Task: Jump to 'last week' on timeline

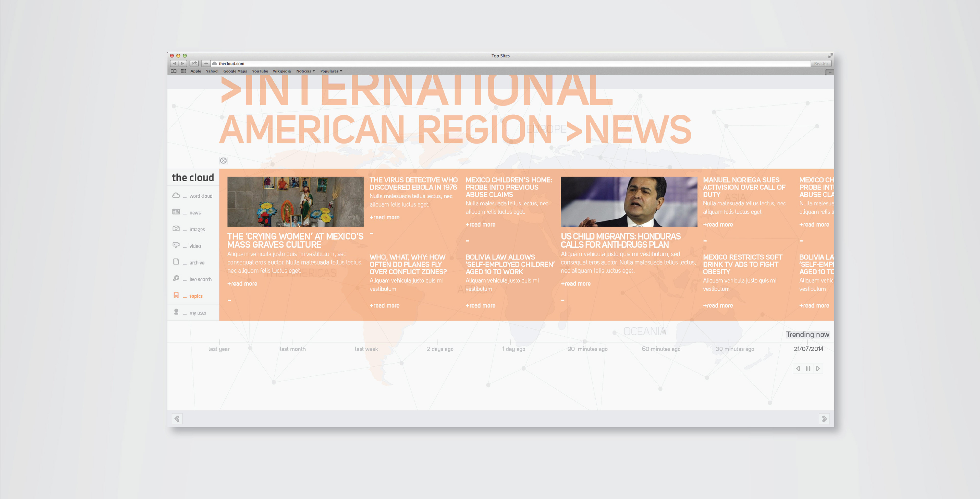Action: [x=366, y=349]
